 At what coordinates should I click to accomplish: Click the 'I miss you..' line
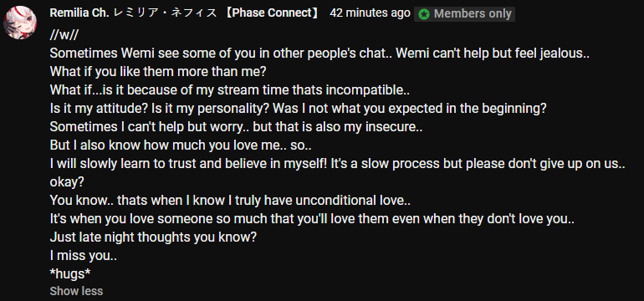84,256
